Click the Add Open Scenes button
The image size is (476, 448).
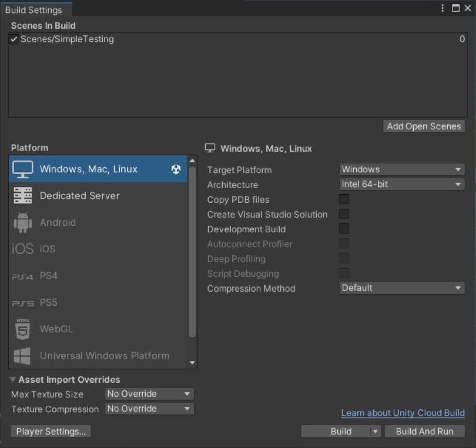click(x=424, y=126)
